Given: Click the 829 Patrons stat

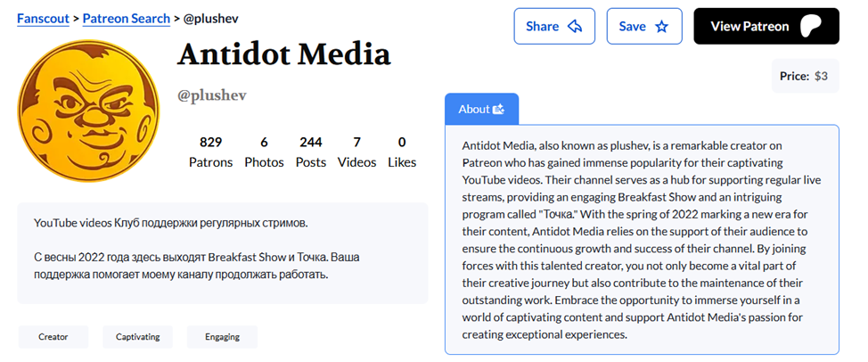Looking at the screenshot, I should (210, 152).
